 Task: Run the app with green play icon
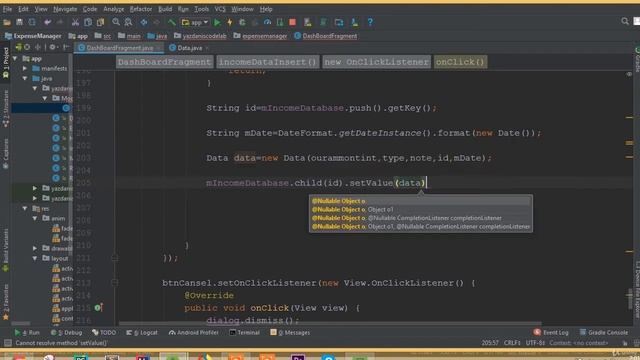tap(217, 22)
